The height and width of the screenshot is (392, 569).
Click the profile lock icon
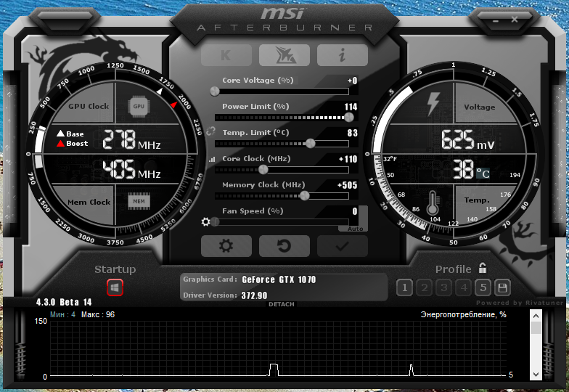pyautogui.click(x=482, y=268)
